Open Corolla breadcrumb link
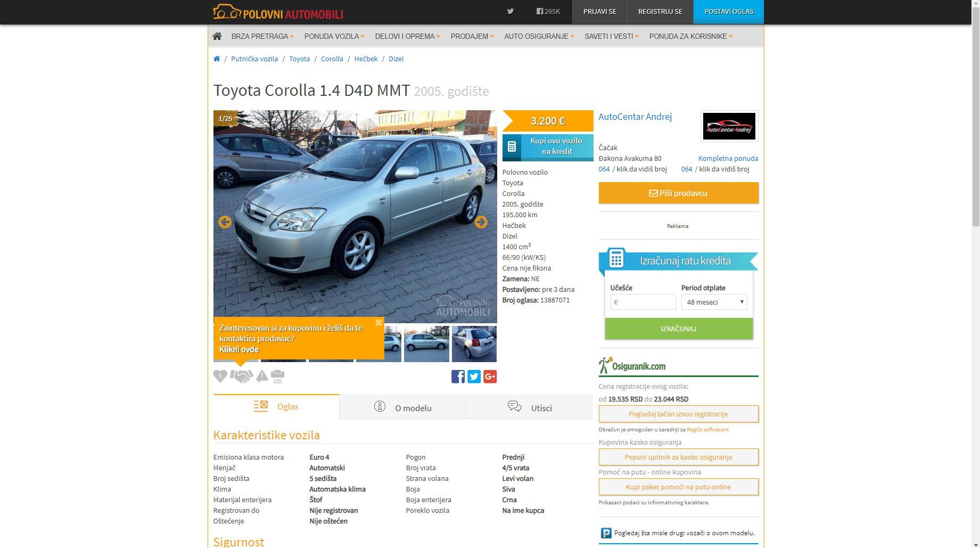This screenshot has width=980, height=548. 332,59
